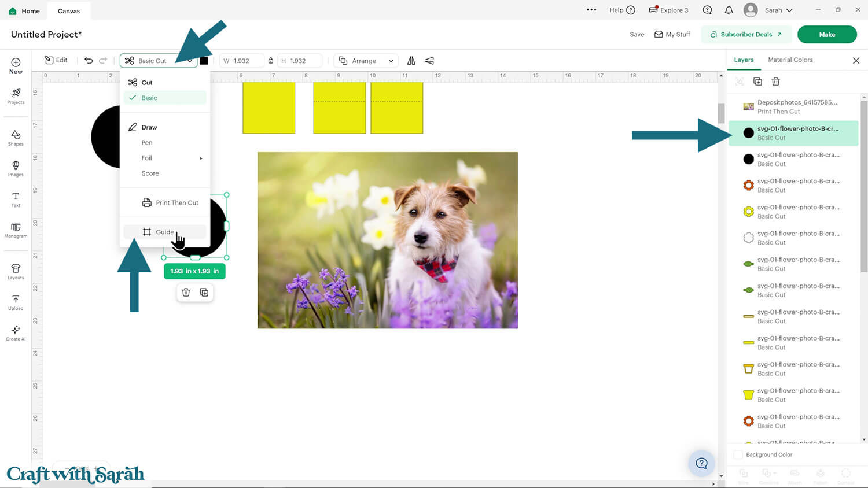Flip the selection vertically

pyautogui.click(x=429, y=61)
